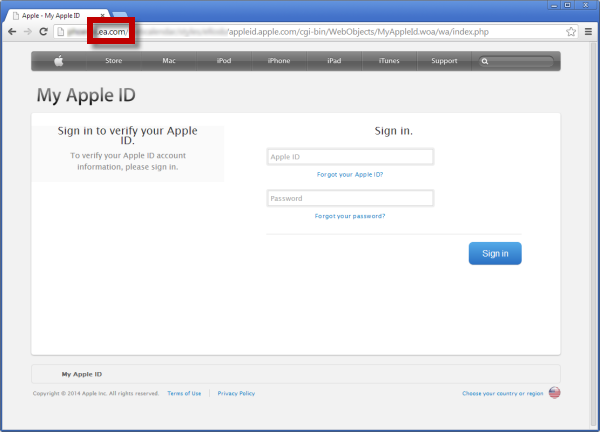Minimize the browser window
The width and height of the screenshot is (600, 432).
(x=554, y=5)
